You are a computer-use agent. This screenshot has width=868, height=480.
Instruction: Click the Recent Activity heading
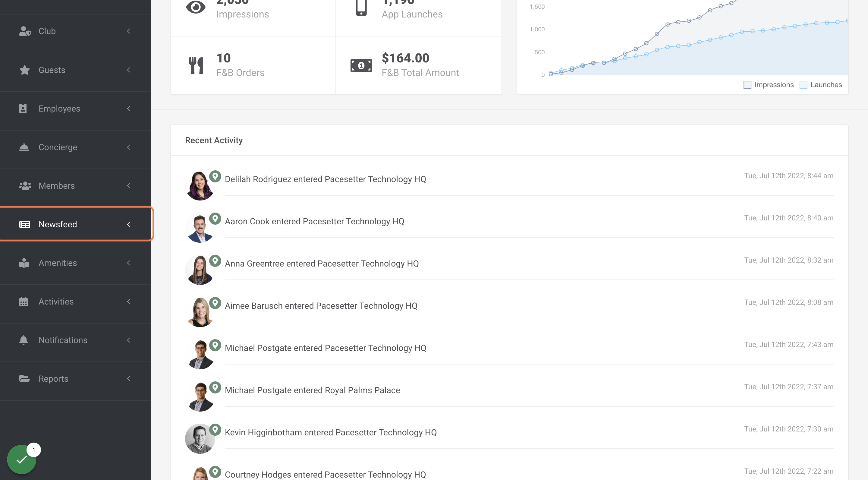214,140
